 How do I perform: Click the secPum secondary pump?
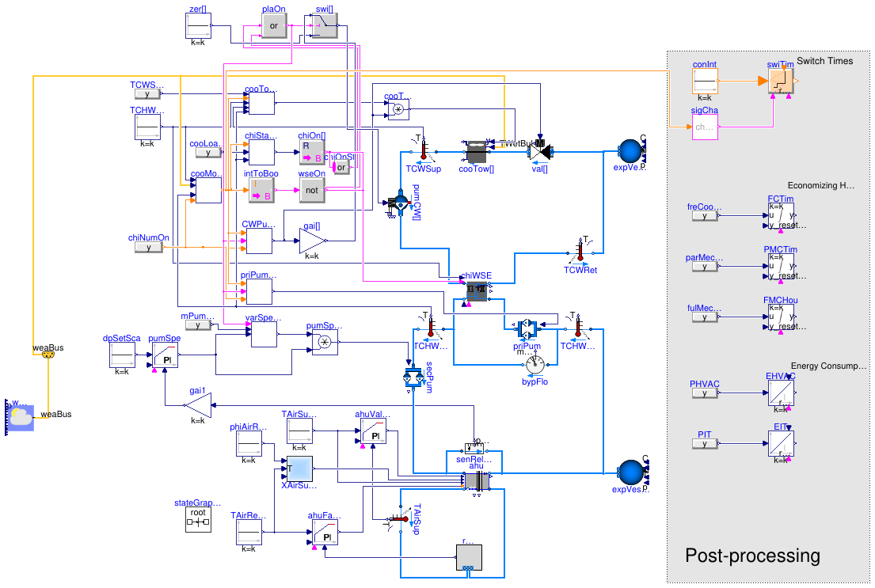coord(413,377)
